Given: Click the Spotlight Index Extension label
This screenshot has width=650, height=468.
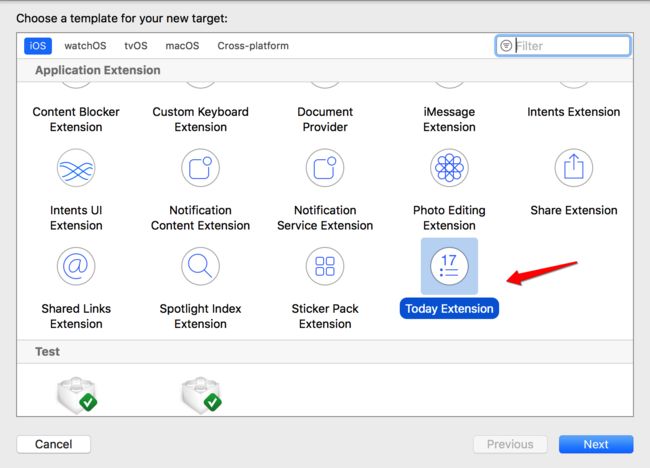Looking at the screenshot, I should click(x=201, y=316).
